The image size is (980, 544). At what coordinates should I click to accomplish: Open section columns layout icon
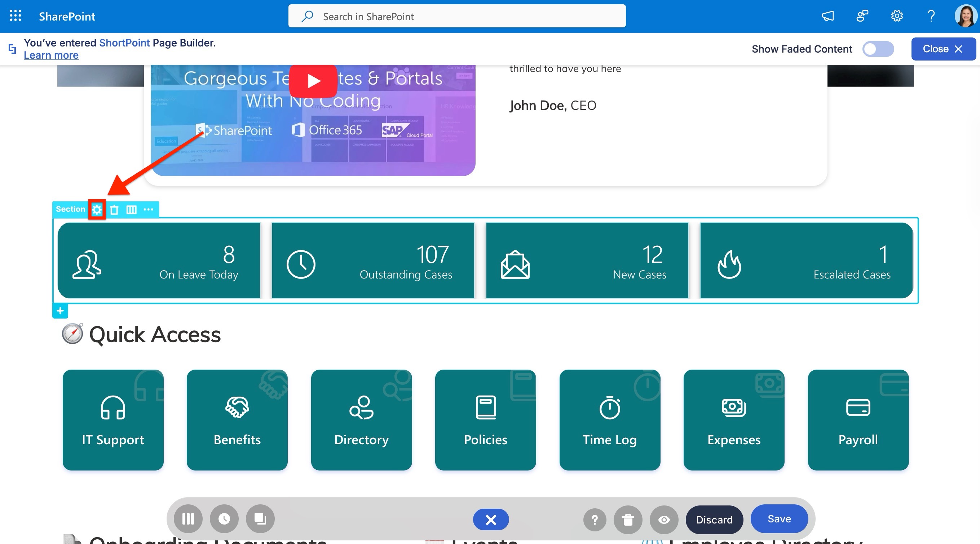pyautogui.click(x=131, y=209)
